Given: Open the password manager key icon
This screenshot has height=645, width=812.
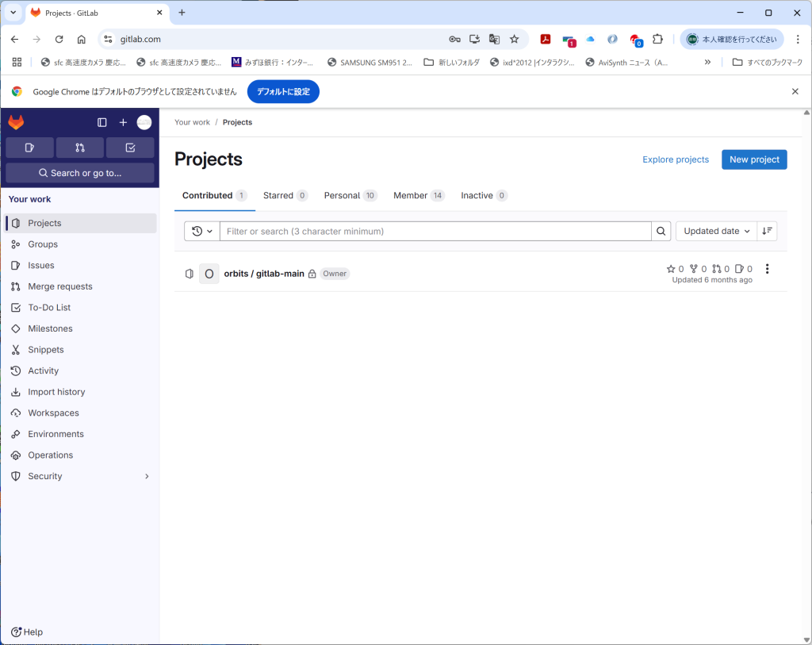Looking at the screenshot, I should pyautogui.click(x=454, y=40).
